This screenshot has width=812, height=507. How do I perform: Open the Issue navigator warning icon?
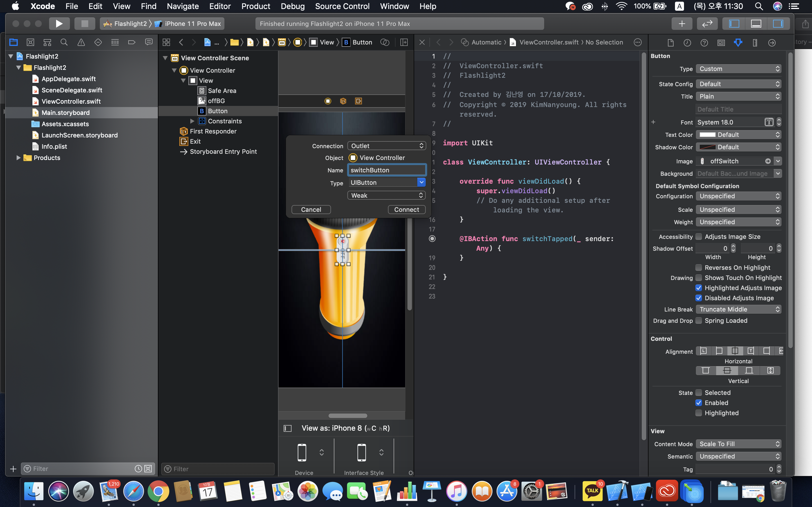[x=81, y=42]
